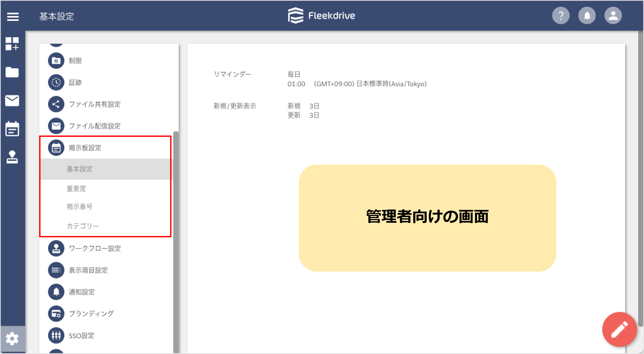The height and width of the screenshot is (354, 644).
Task: Open the help question mark icon
Action: coord(561,15)
